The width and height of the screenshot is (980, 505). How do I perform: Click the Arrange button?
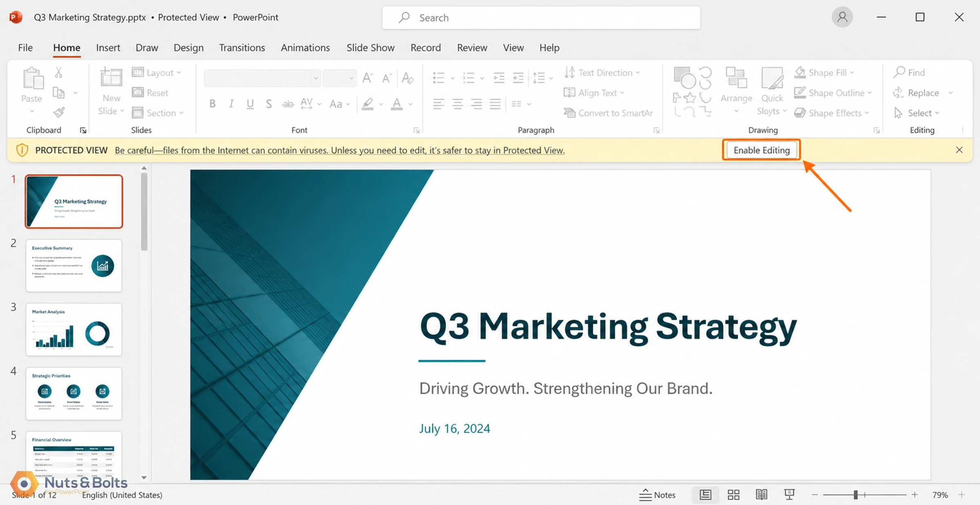coord(736,91)
